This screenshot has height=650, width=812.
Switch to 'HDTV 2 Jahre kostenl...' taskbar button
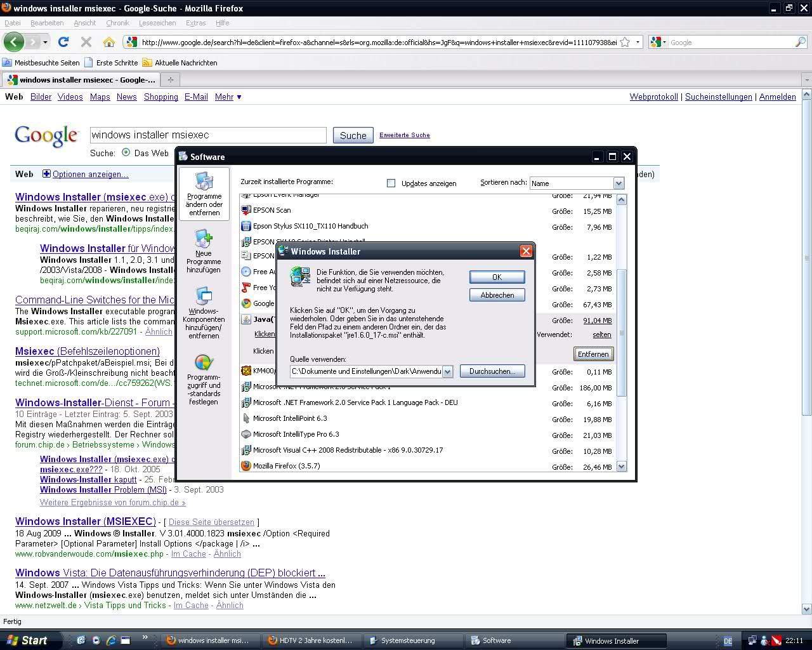point(313,640)
